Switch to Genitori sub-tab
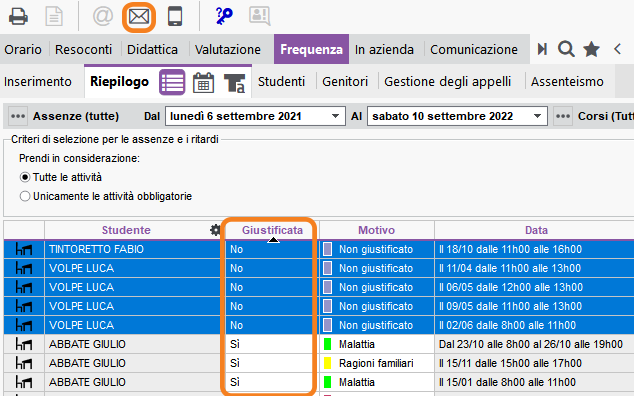634x396 pixels. pos(345,82)
